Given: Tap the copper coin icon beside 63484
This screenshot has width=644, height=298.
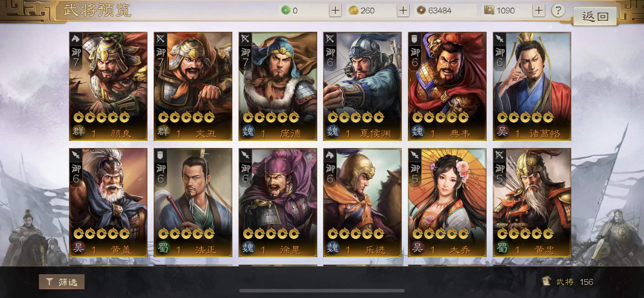Looking at the screenshot, I should coord(421,10).
